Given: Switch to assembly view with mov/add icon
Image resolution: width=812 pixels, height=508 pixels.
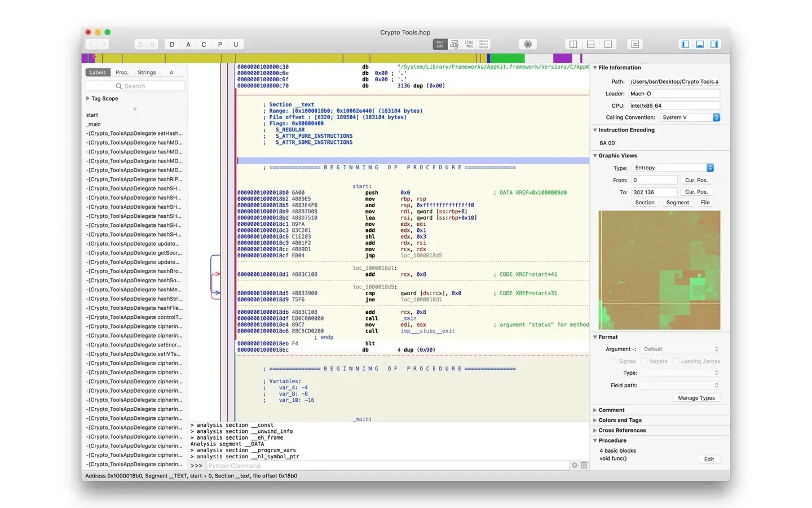Looking at the screenshot, I should click(439, 44).
